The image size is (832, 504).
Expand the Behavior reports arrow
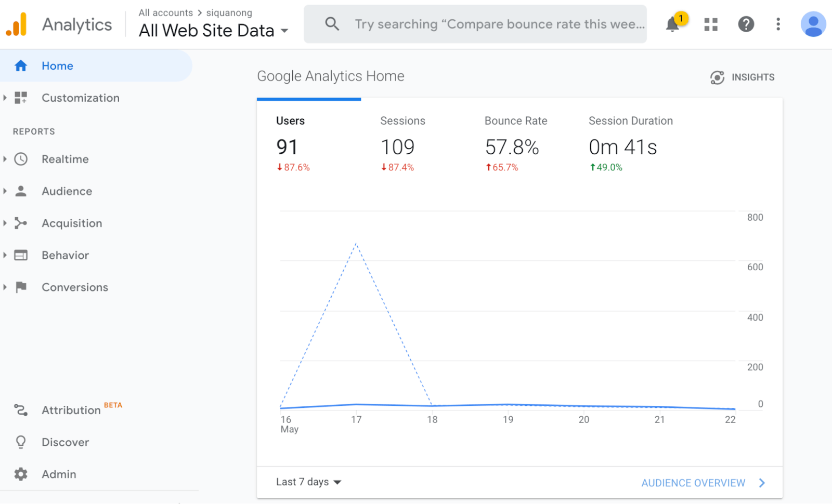click(x=5, y=255)
